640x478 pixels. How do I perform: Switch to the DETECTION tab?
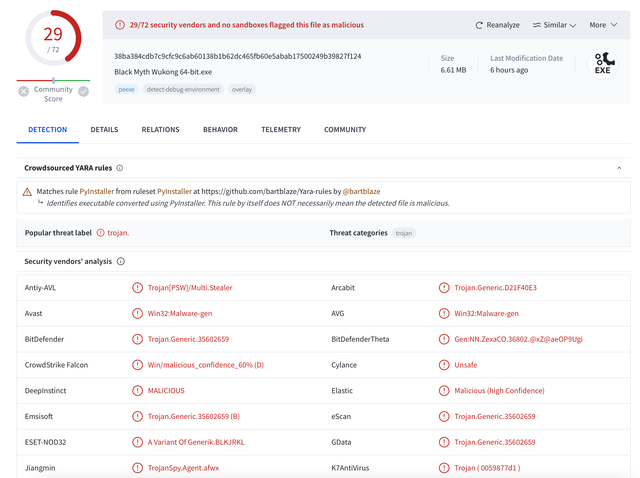click(48, 129)
